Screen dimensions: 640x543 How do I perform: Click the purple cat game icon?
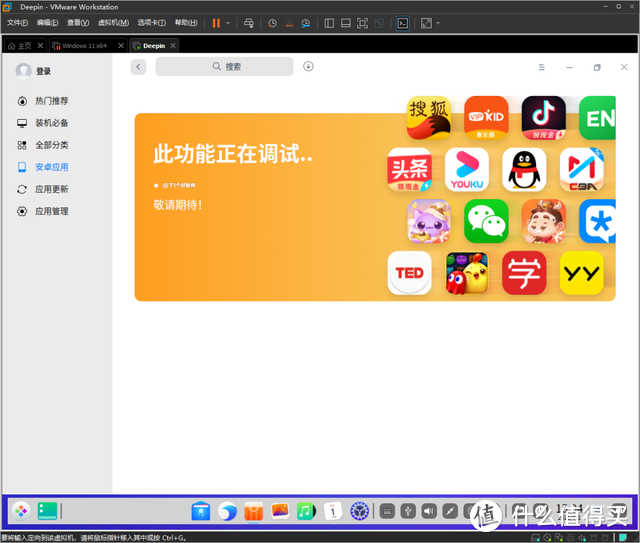coord(429,221)
